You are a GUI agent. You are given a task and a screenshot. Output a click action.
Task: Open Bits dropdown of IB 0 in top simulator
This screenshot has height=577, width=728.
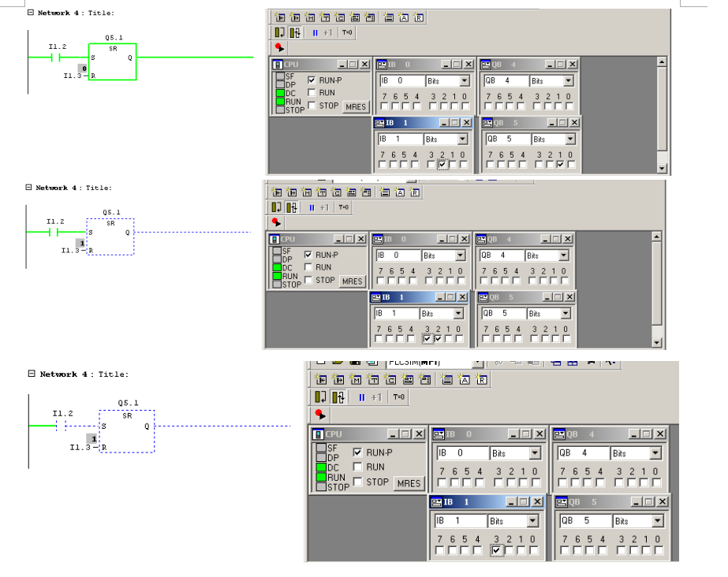[x=464, y=80]
